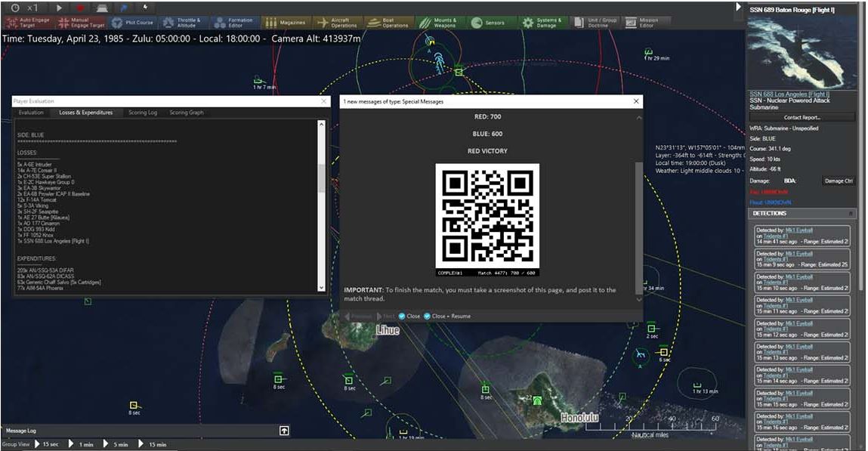Click the Message Log bar
868x451 pixels.
point(147,431)
